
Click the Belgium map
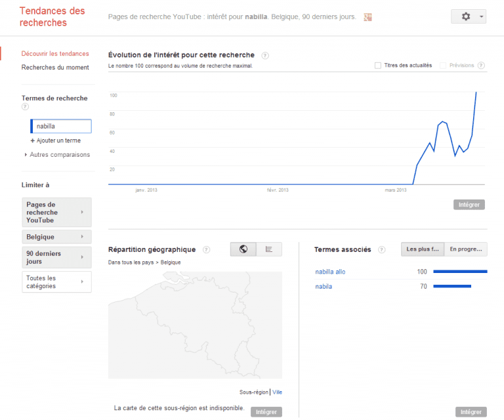[x=195, y=325]
